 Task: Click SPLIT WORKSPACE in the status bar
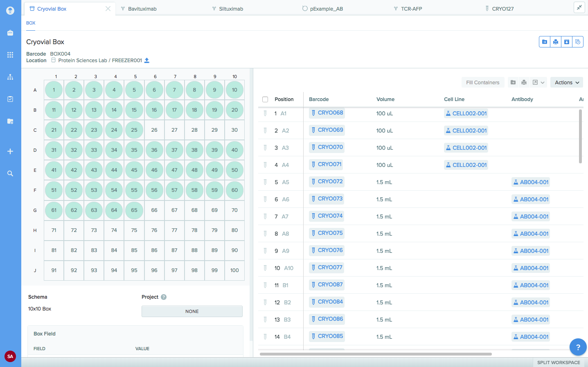(x=559, y=362)
